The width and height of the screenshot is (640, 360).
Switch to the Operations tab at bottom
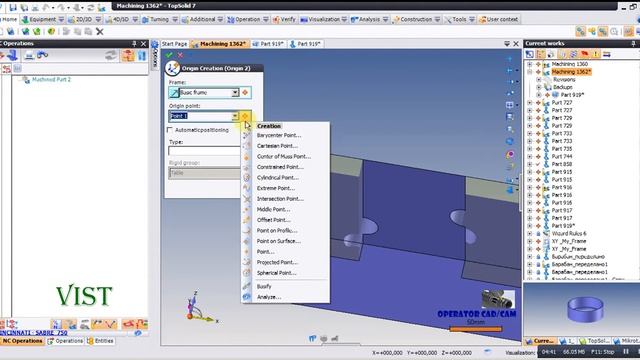(x=66, y=341)
